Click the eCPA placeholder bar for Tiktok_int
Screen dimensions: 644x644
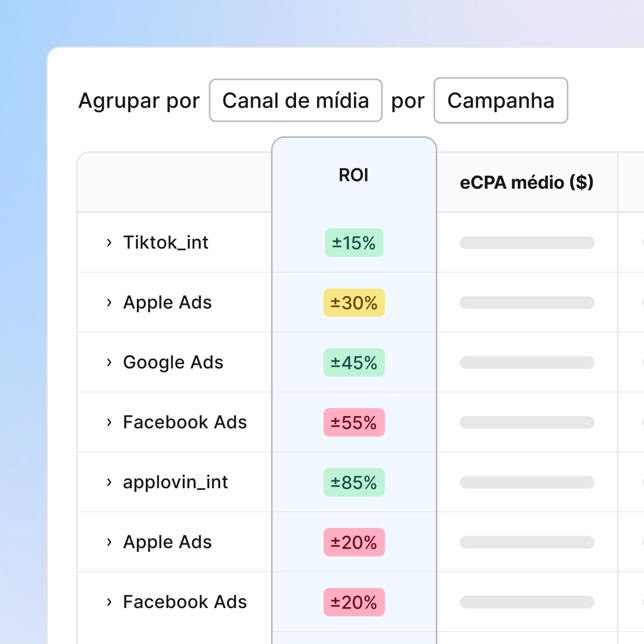click(527, 243)
